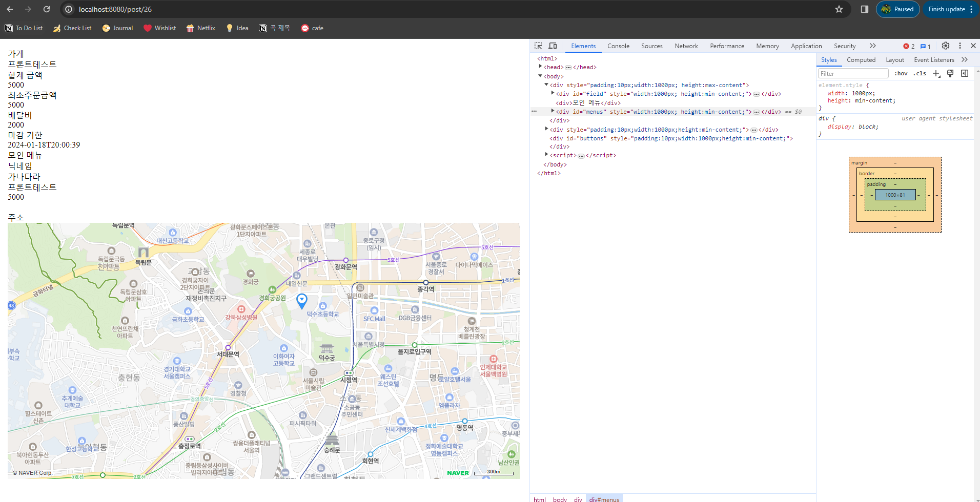Bookmark this page with star icon

click(x=839, y=9)
